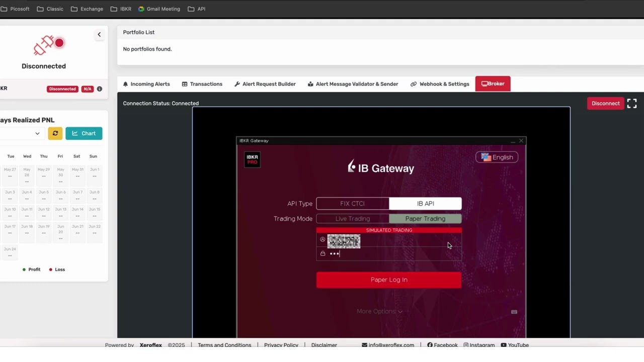Open the Alert Request Builder tab

pos(265,84)
